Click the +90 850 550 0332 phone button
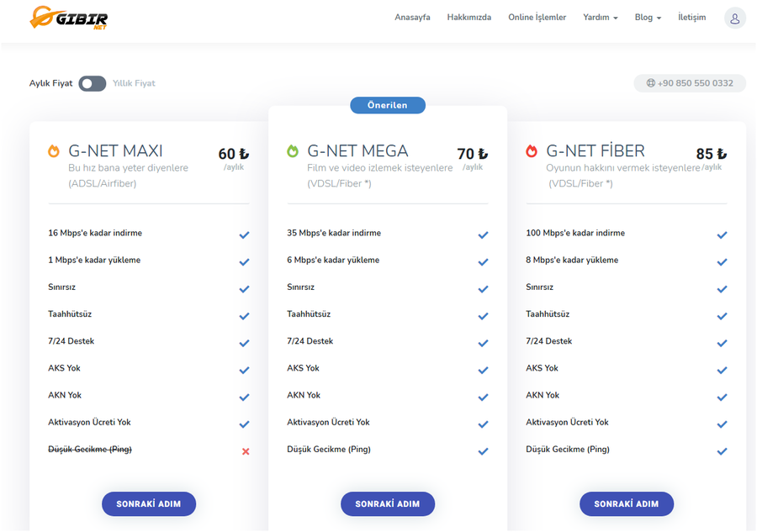 690,83
